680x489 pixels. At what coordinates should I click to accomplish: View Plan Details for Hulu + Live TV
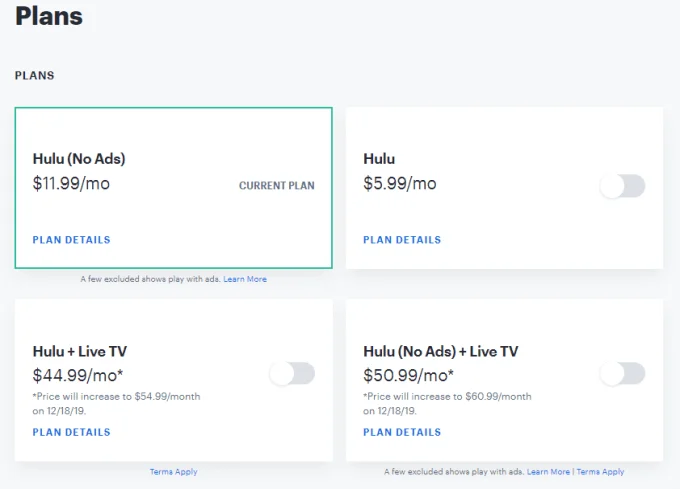point(72,432)
